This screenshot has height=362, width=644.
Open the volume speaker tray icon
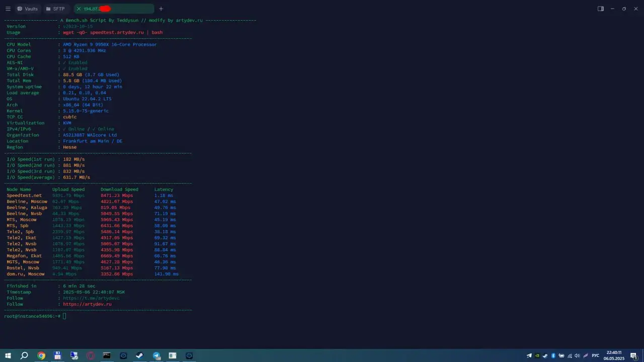[577, 355]
